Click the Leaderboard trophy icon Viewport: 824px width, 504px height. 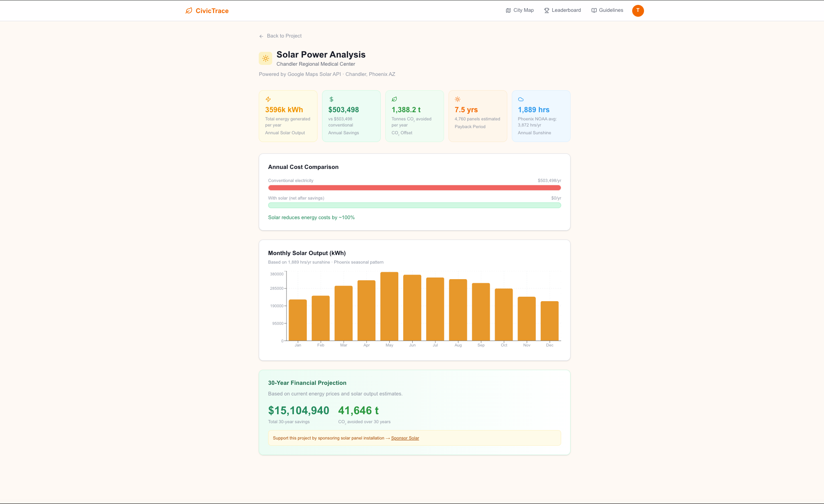(x=546, y=11)
